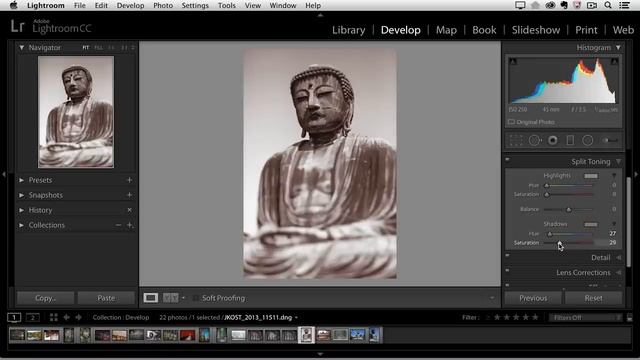Image resolution: width=640 pixels, height=360 pixels.
Task: Set navigator zoom to FIT
Action: 85,48
